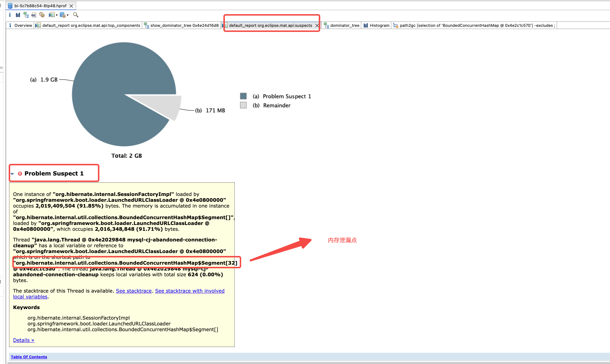Switch to the Overview tab
610x364 pixels.
tap(20, 25)
